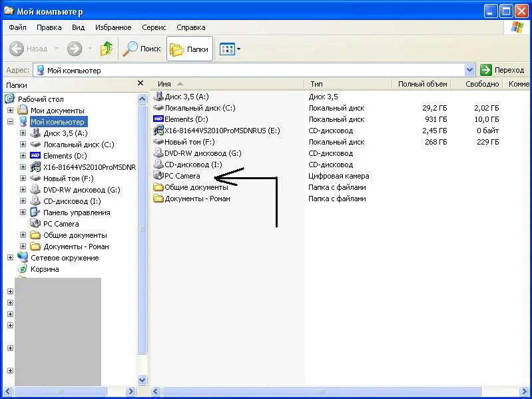Select Локальный диск (C:) icon in file list
The image size is (532, 399).
(158, 108)
